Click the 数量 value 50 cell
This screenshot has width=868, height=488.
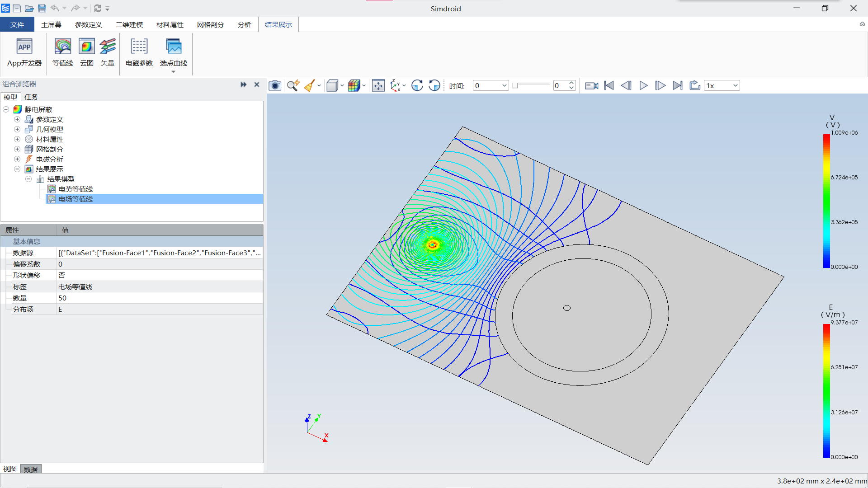pos(160,298)
